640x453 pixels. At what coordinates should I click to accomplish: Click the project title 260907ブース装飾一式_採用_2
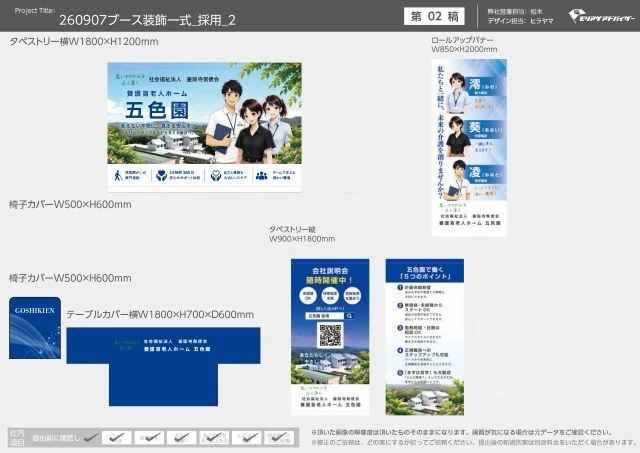(x=147, y=20)
